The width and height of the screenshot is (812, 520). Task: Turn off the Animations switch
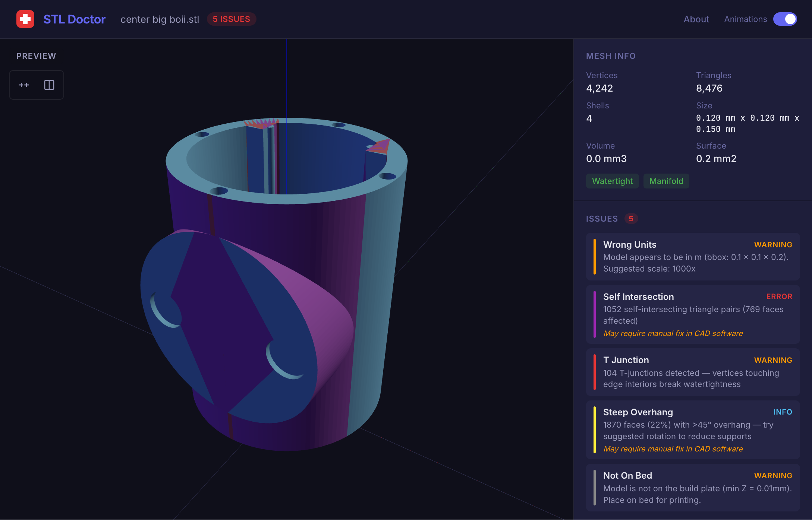coord(785,19)
